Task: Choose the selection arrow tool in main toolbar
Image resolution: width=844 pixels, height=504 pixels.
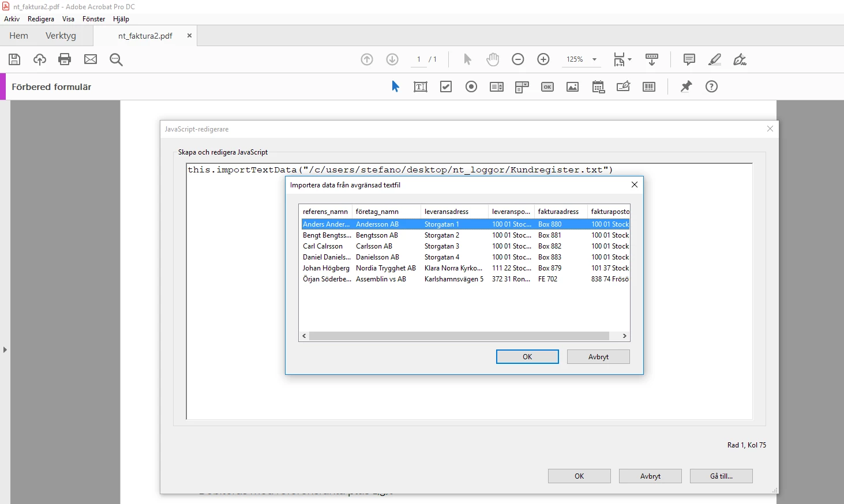Action: coord(467,59)
